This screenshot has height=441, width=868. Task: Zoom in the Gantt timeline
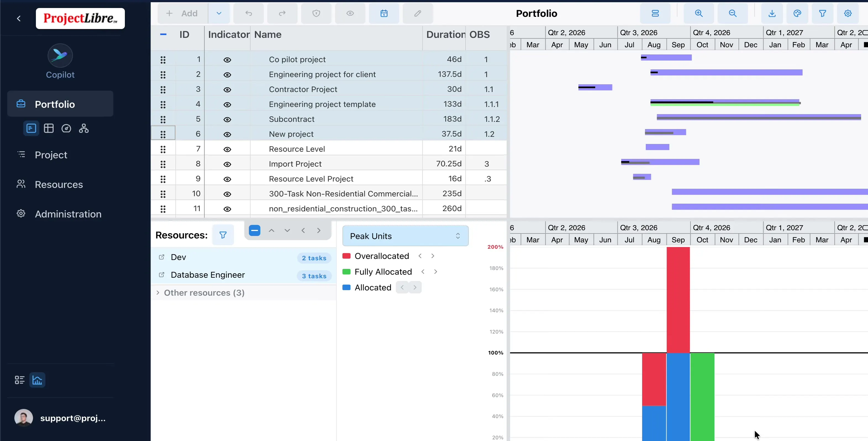pyautogui.click(x=699, y=14)
